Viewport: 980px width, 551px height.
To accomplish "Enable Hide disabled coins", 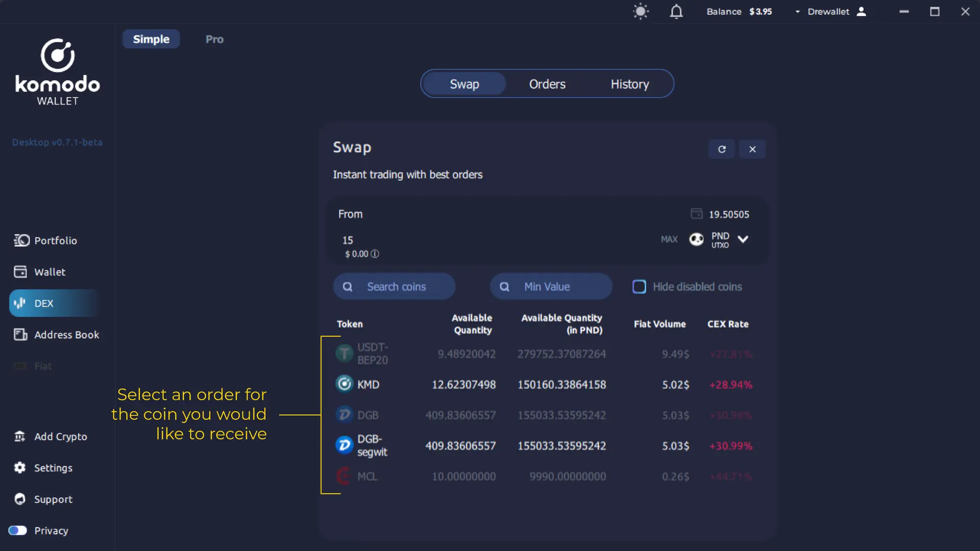I will (639, 287).
